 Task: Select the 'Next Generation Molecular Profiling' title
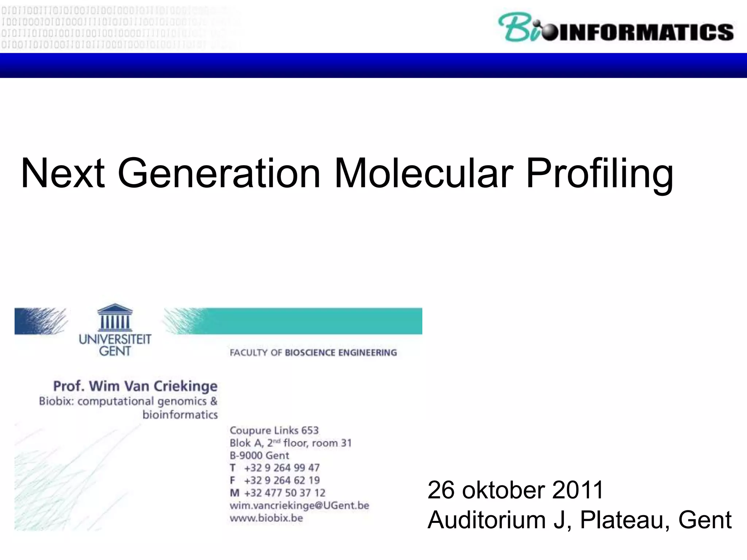pyautogui.click(x=347, y=173)
